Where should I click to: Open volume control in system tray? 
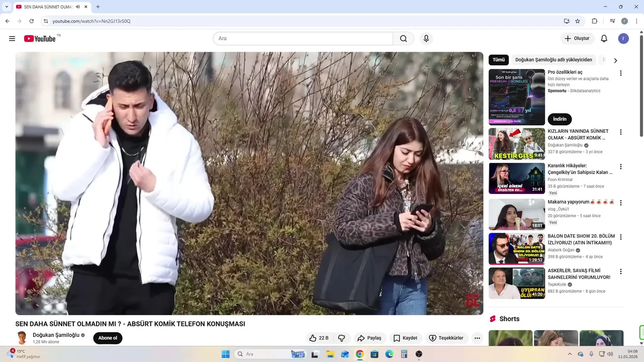pos(610,354)
